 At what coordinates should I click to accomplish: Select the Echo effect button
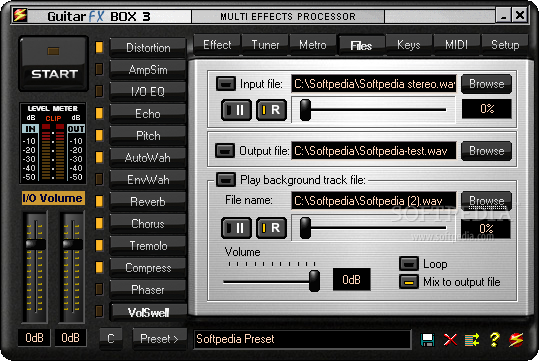click(x=148, y=113)
